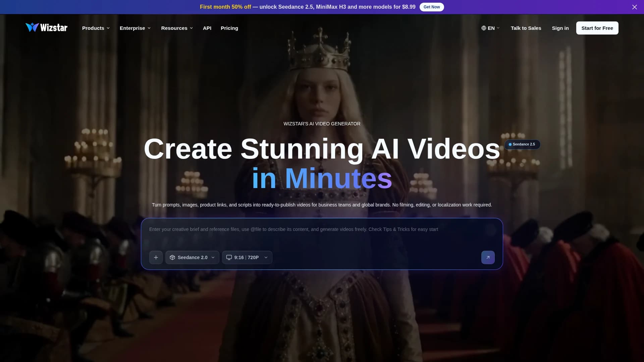644x362 pixels.
Task: Click the cube icon next to Seedance 2.0
Action: (172, 257)
